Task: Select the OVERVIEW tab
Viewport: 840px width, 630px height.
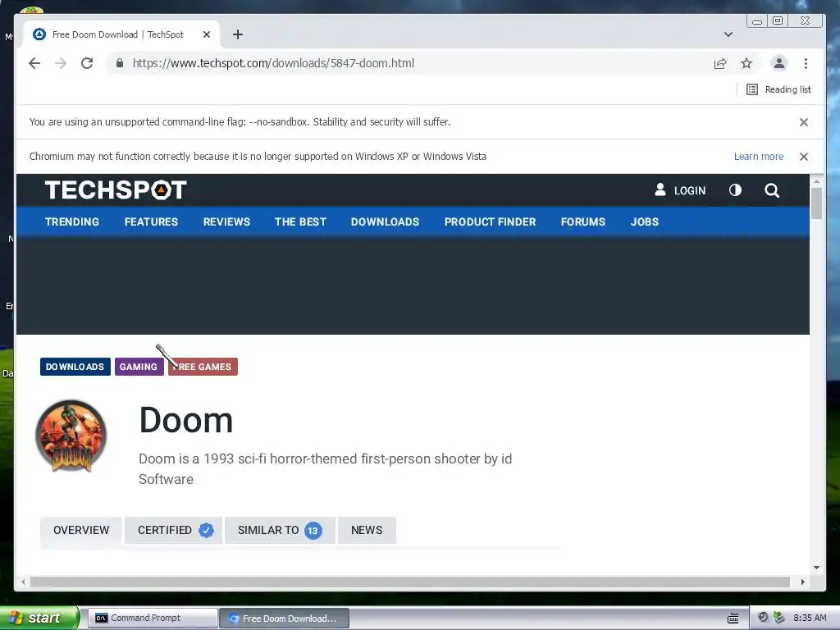Action: (81, 531)
